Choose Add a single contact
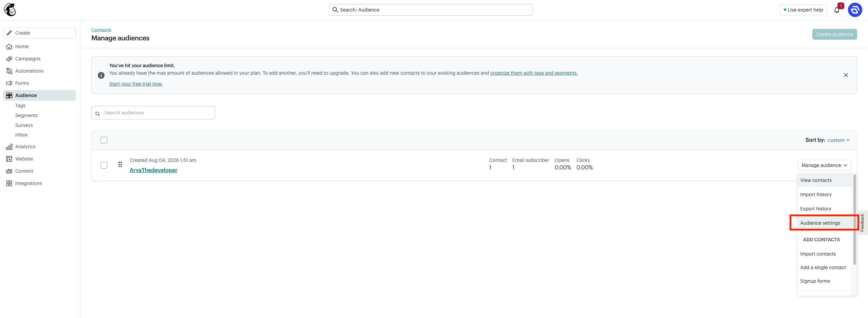This screenshot has height=318, width=868. click(x=825, y=267)
